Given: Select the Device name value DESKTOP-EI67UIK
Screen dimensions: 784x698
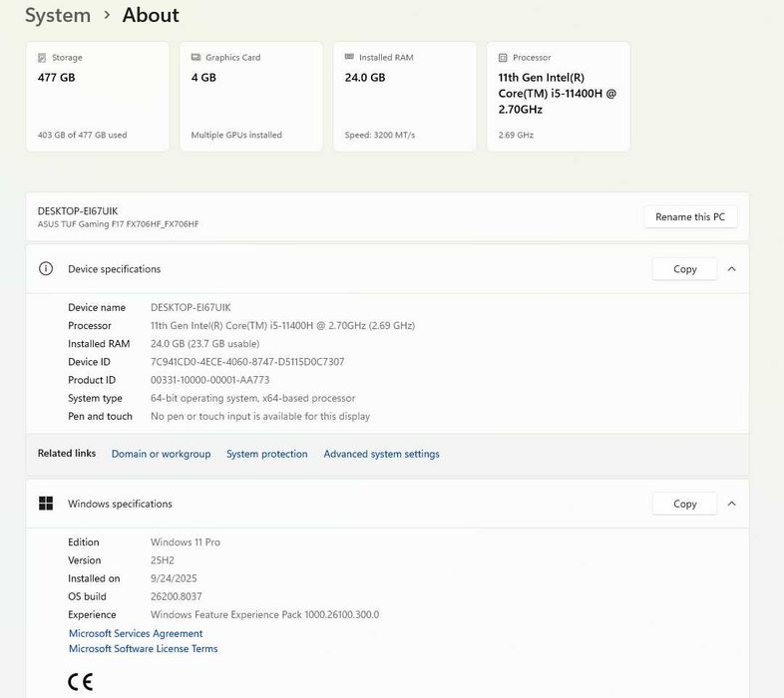Looking at the screenshot, I should pyautogui.click(x=191, y=307).
